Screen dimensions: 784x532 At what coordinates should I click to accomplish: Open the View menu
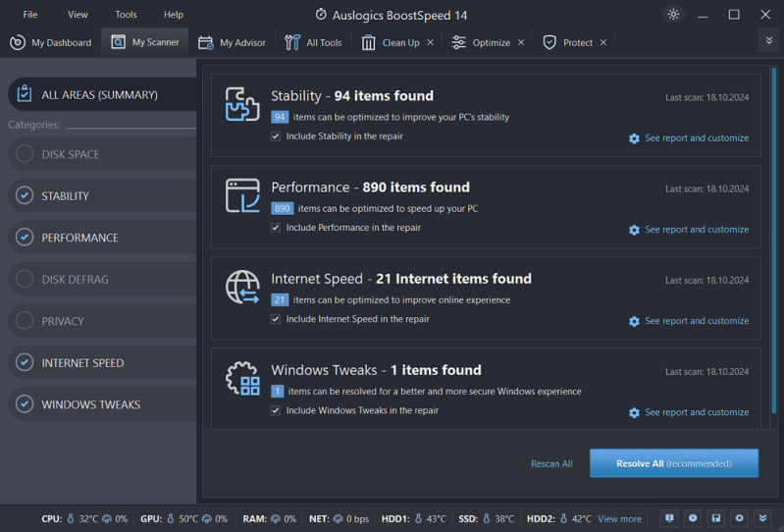(x=78, y=15)
